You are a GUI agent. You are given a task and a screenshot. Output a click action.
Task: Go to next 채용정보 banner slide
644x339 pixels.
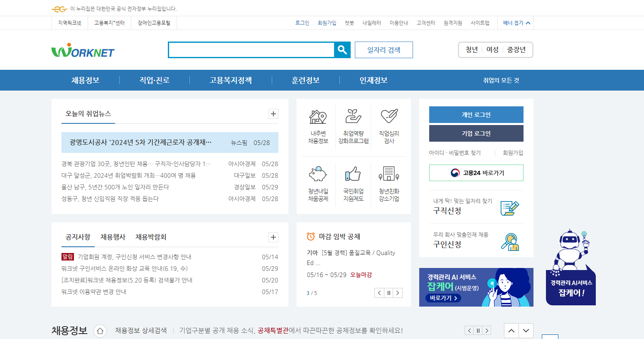487,331
